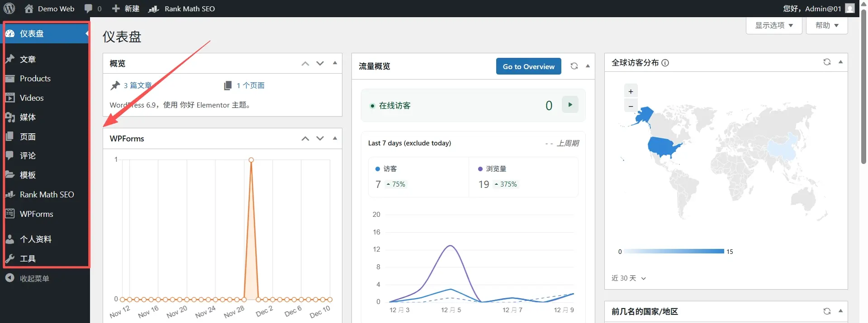This screenshot has height=323, width=868.
Task: Collapse the 概览 widget panel
Action: click(335, 63)
